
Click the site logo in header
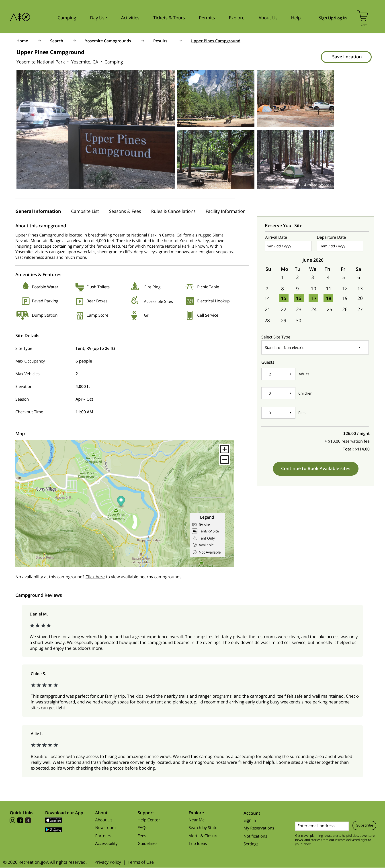click(20, 17)
